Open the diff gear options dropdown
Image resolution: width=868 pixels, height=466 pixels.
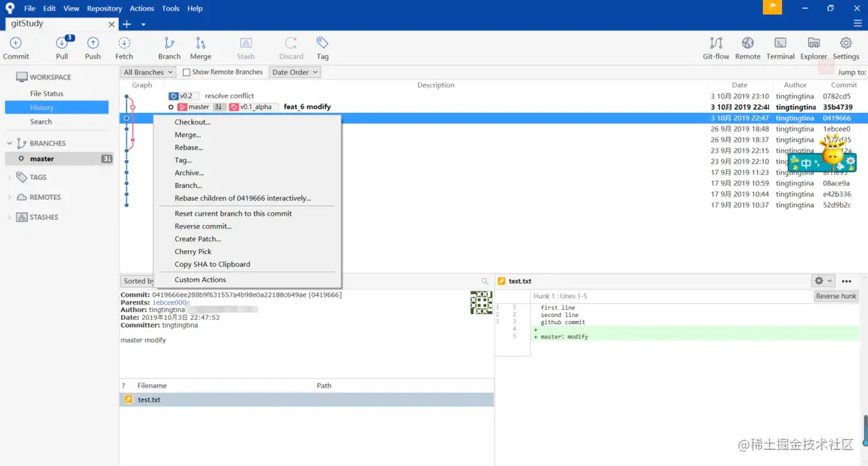823,281
